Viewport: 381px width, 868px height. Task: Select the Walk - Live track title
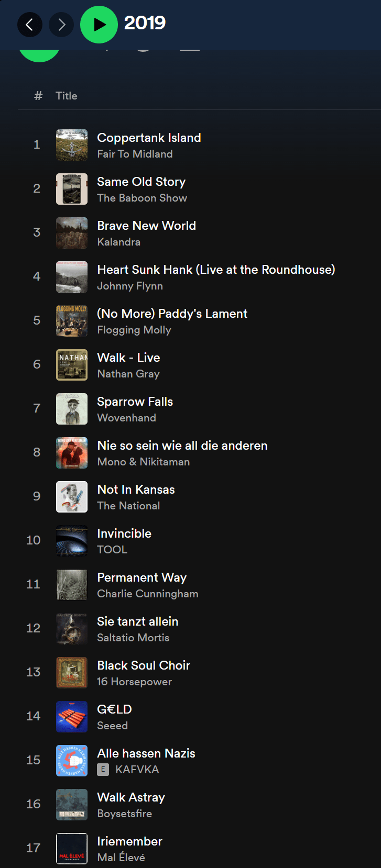(x=128, y=358)
